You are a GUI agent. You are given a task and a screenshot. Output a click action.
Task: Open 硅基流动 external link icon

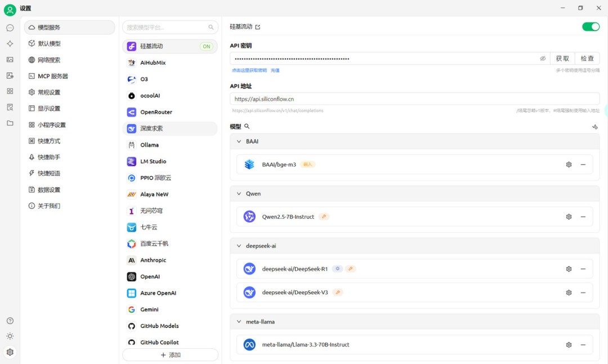(258, 27)
